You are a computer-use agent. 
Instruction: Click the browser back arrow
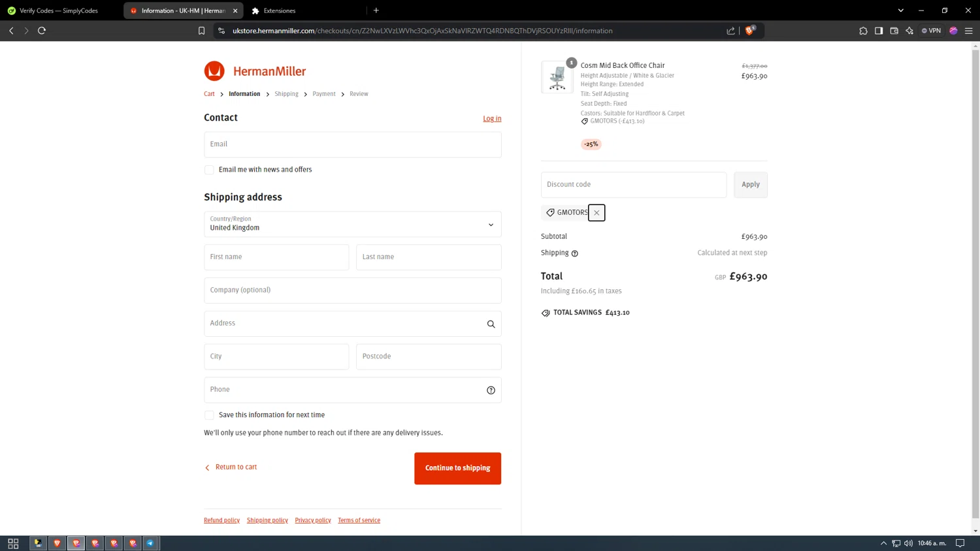coord(11,31)
